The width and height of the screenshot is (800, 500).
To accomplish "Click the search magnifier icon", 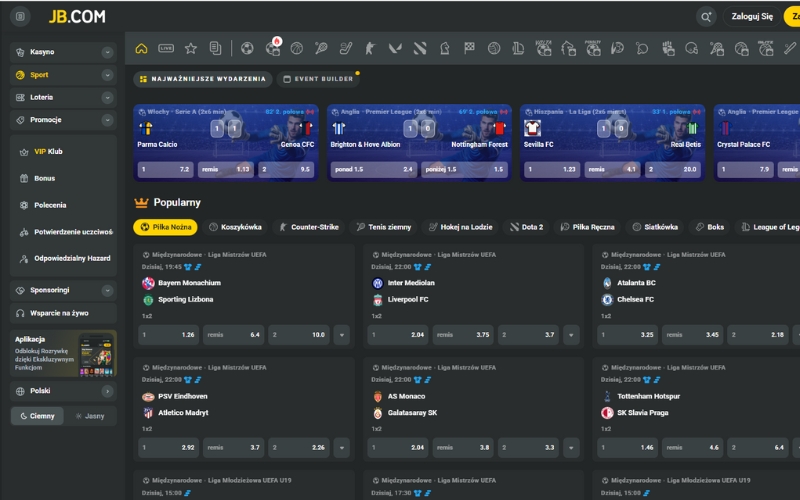I will click(x=707, y=17).
